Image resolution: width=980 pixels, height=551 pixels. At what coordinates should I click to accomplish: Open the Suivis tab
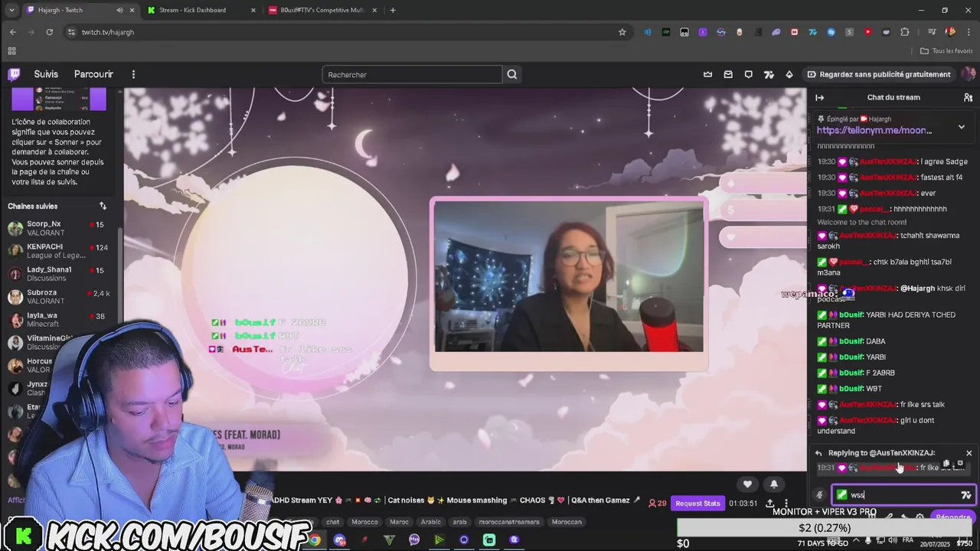(46, 74)
